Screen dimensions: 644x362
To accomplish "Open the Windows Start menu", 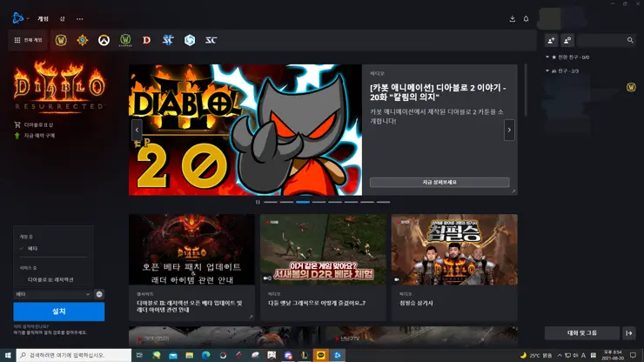I will click(x=8, y=355).
